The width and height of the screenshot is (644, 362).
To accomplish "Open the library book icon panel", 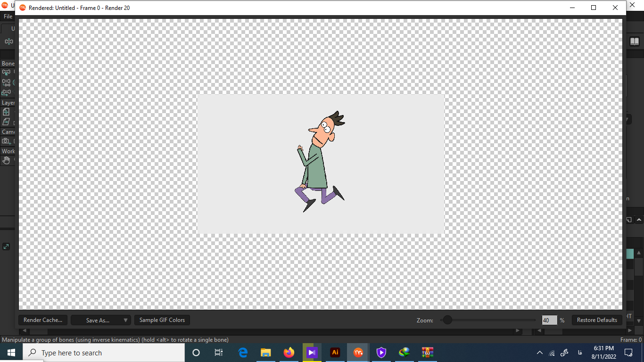I will tap(635, 41).
